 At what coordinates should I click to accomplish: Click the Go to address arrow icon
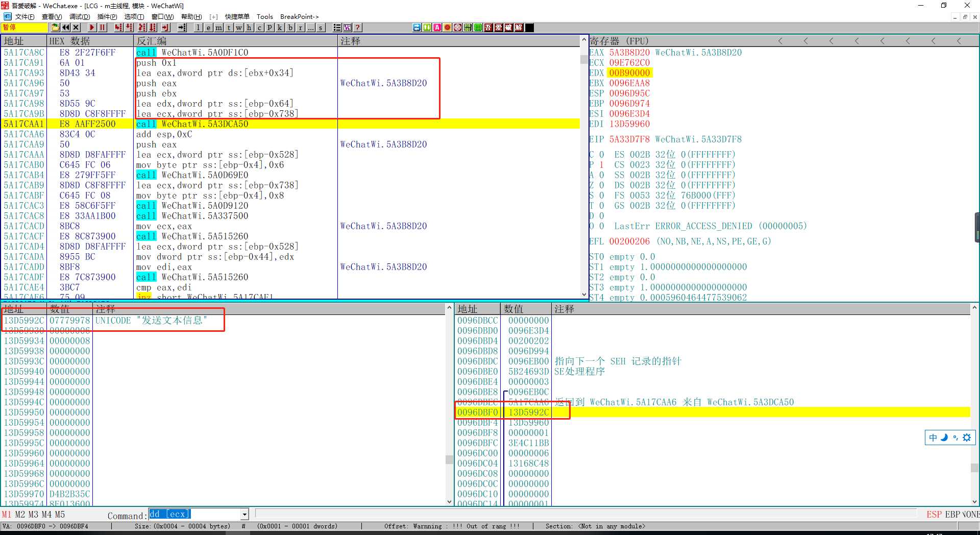[182, 28]
